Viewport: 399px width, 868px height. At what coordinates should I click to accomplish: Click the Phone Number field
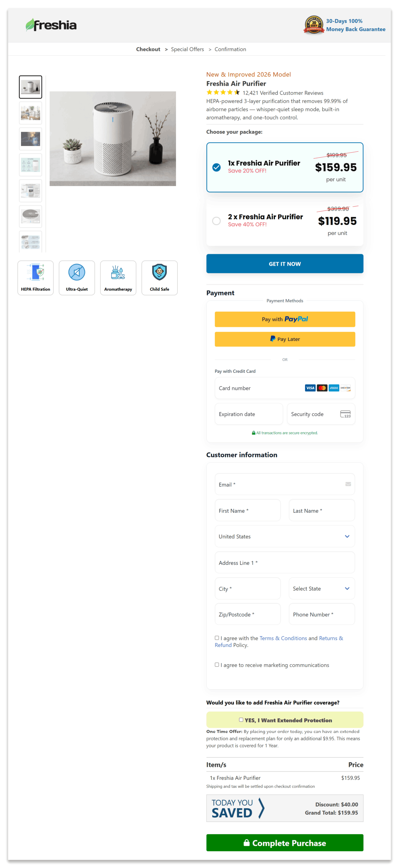coord(322,615)
